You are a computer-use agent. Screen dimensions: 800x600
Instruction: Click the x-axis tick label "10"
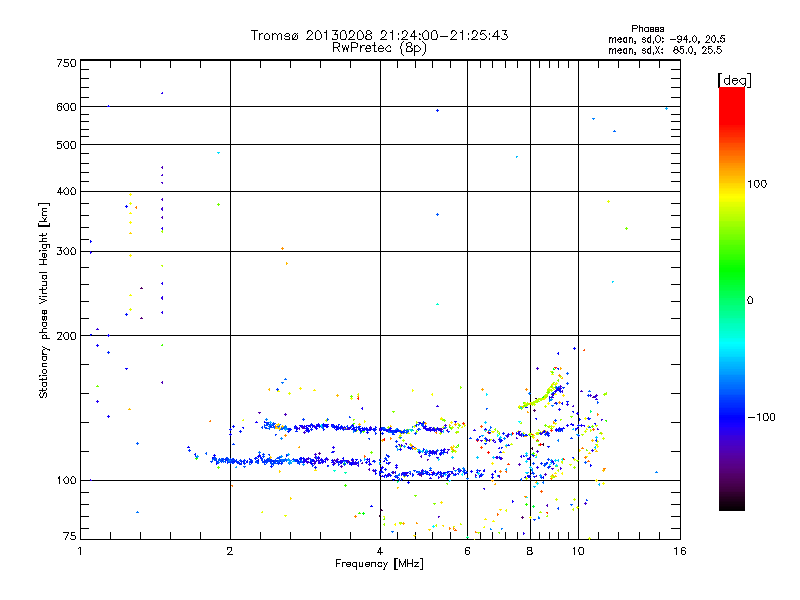pyautogui.click(x=578, y=551)
